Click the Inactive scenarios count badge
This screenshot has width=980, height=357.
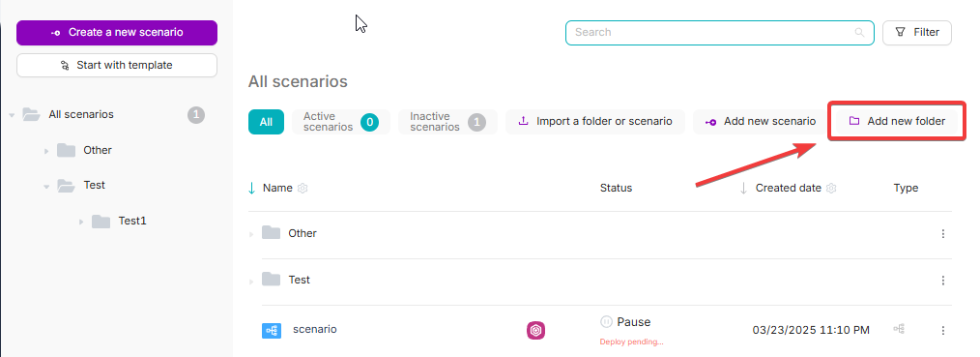tap(476, 122)
